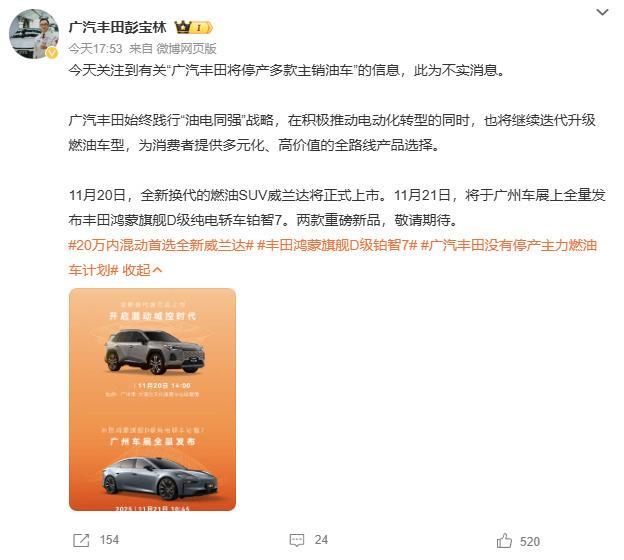Click the 微博网页版 source link
Viewport: 624px width, 560px height.
coord(186,49)
